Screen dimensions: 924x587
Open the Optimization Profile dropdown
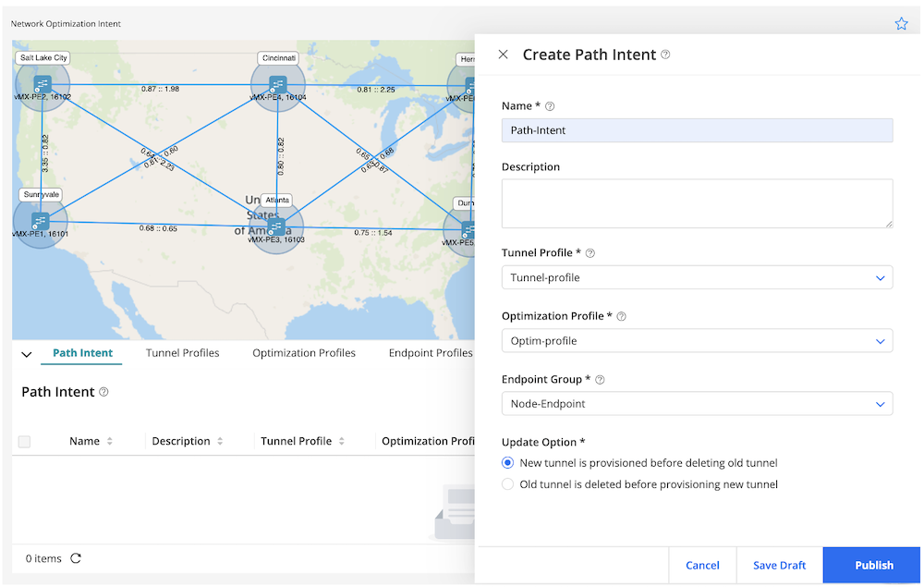tap(880, 340)
